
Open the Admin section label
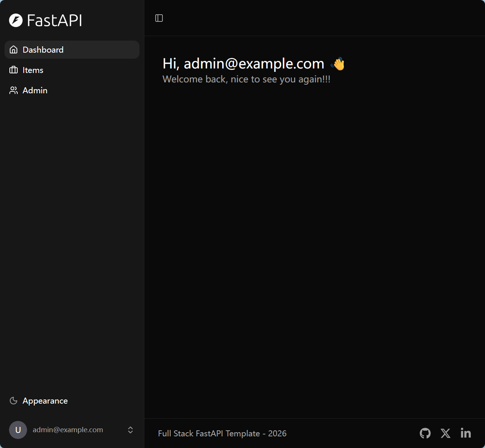(35, 90)
